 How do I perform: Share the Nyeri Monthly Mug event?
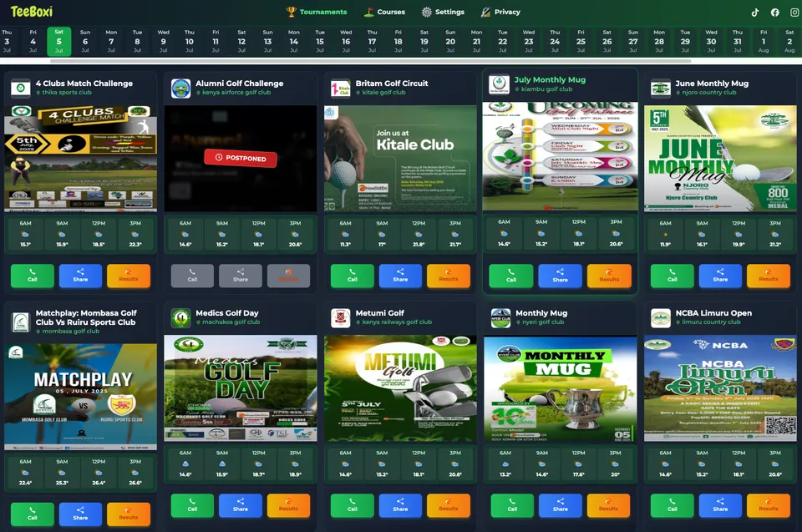561,505
